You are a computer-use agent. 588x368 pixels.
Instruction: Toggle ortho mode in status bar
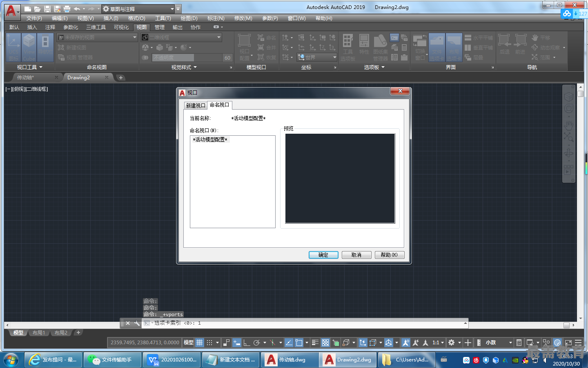tap(247, 343)
